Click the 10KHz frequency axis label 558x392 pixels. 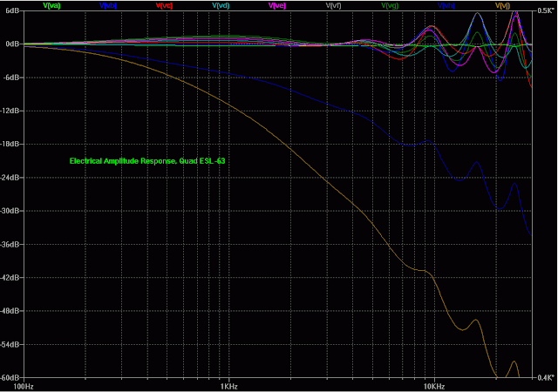(x=434, y=387)
